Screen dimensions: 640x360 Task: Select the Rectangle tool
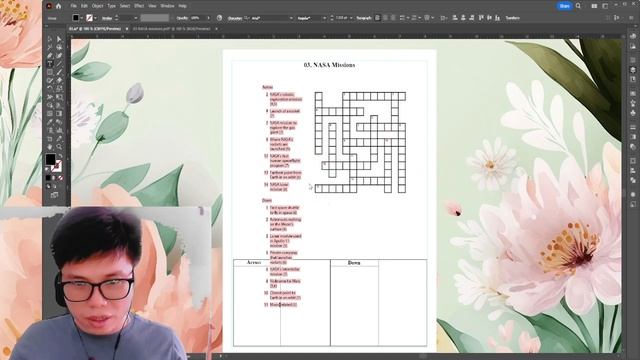coord(50,72)
